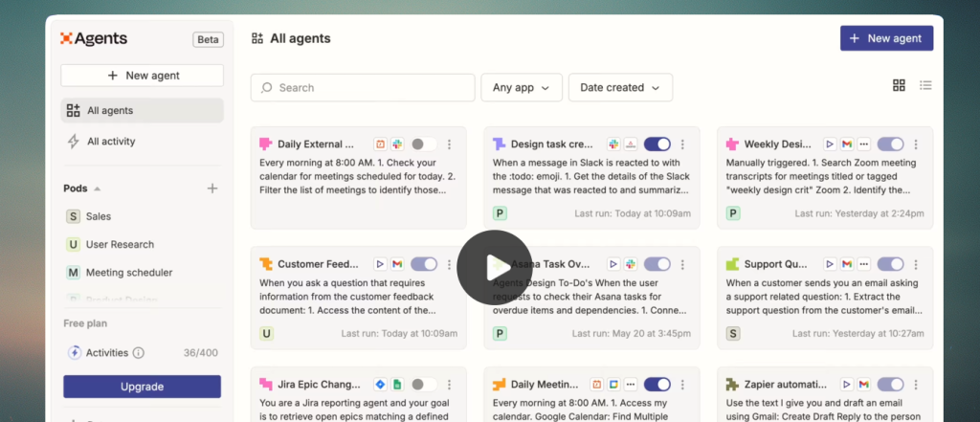The height and width of the screenshot is (422, 980).
Task: Open more options for Zapier automation agent
Action: coord(916,385)
